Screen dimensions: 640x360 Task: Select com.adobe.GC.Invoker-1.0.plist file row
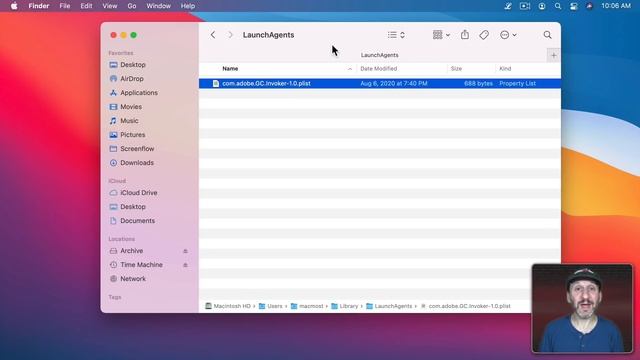click(380, 83)
